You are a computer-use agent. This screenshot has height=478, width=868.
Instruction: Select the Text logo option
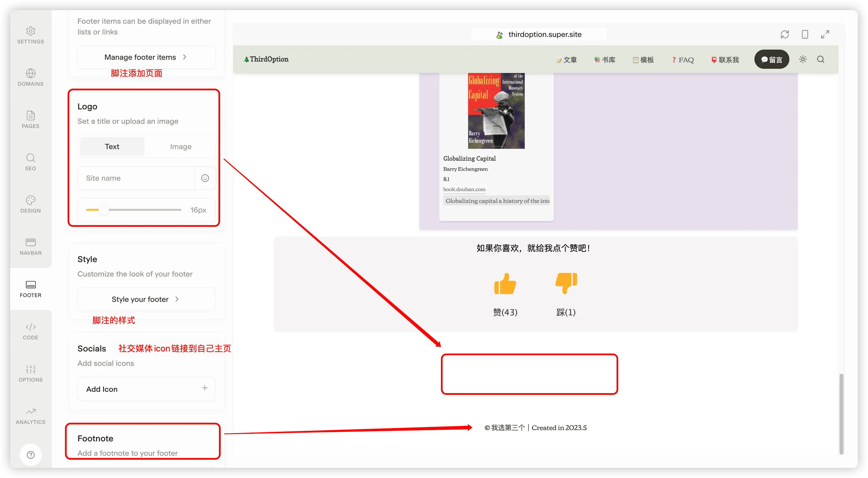112,146
